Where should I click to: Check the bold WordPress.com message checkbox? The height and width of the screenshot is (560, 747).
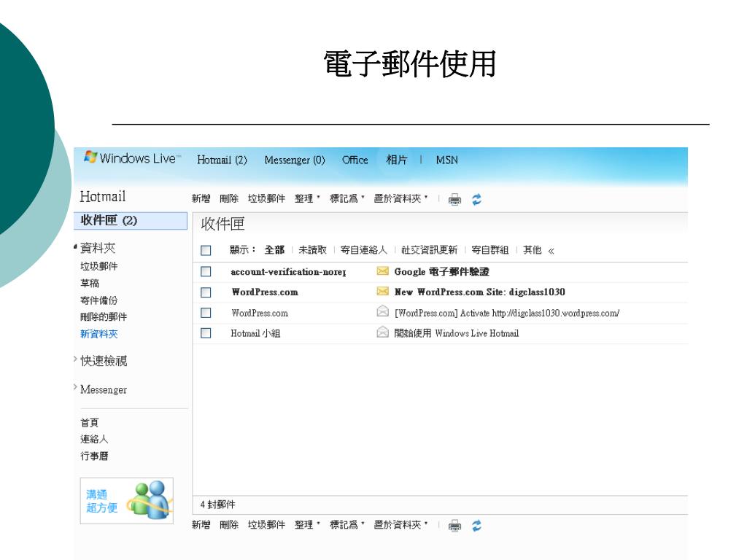(206, 292)
